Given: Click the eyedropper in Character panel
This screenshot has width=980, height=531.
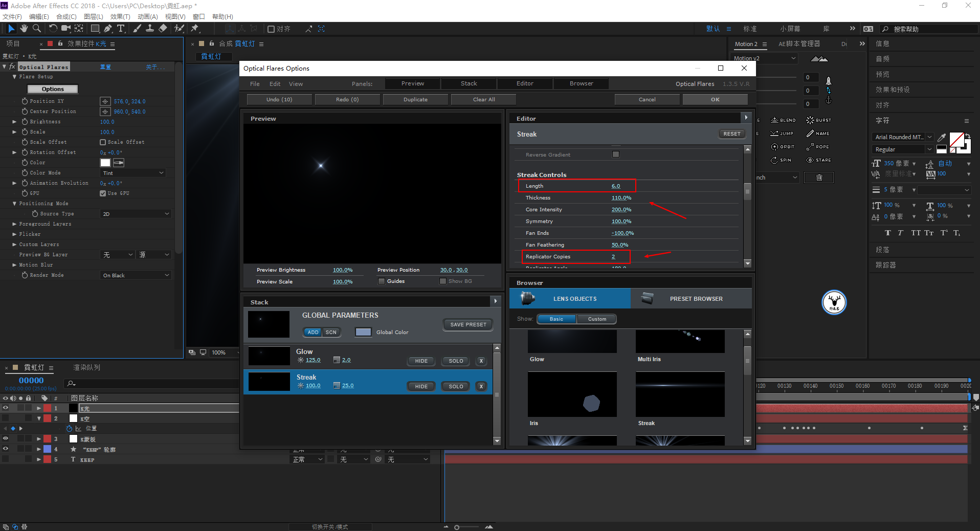Looking at the screenshot, I should click(941, 137).
